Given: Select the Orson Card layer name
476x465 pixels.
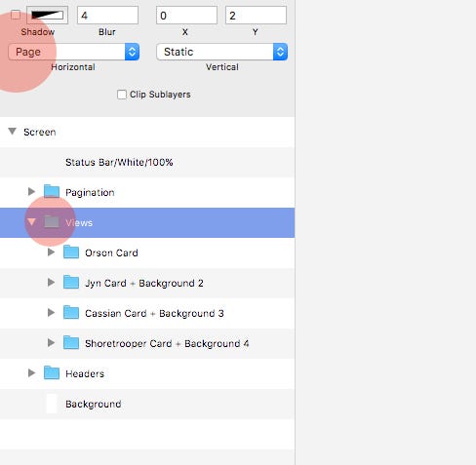Looking at the screenshot, I should [111, 252].
